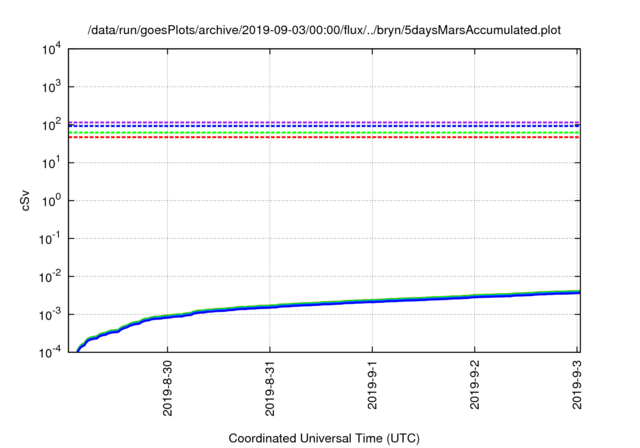
Task: Click the red dashed threshold line
Action: [324, 137]
